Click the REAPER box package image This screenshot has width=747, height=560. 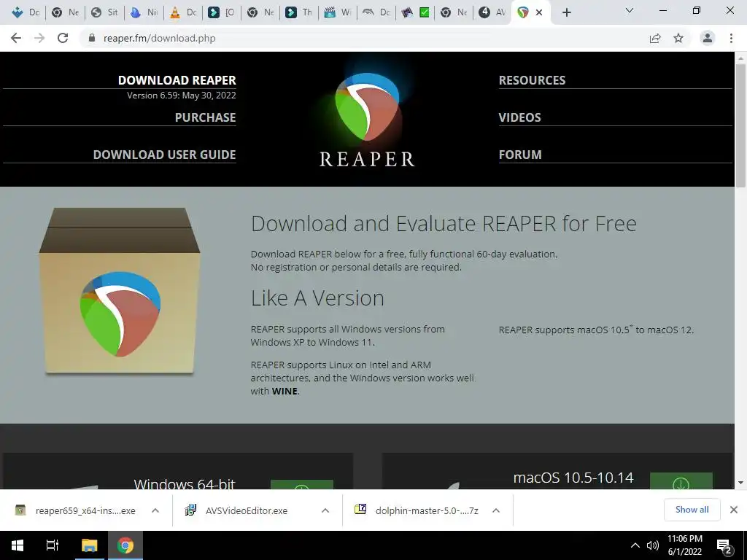click(120, 291)
